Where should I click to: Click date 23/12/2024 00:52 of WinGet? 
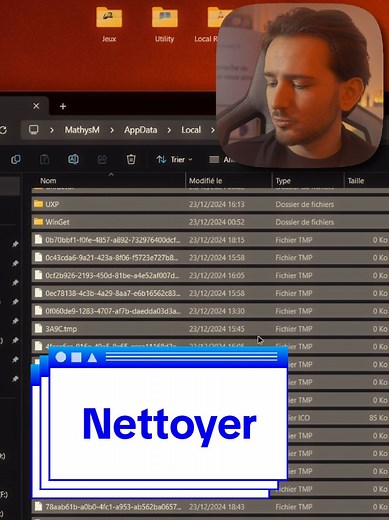[x=217, y=222]
